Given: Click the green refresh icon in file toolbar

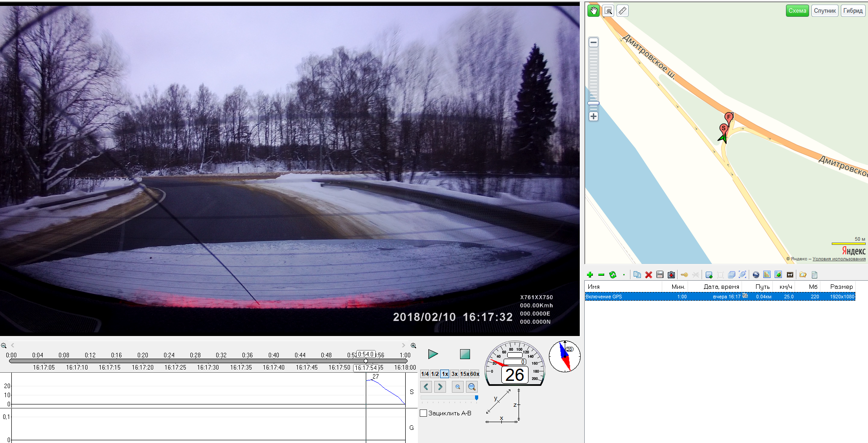Looking at the screenshot, I should point(612,275).
